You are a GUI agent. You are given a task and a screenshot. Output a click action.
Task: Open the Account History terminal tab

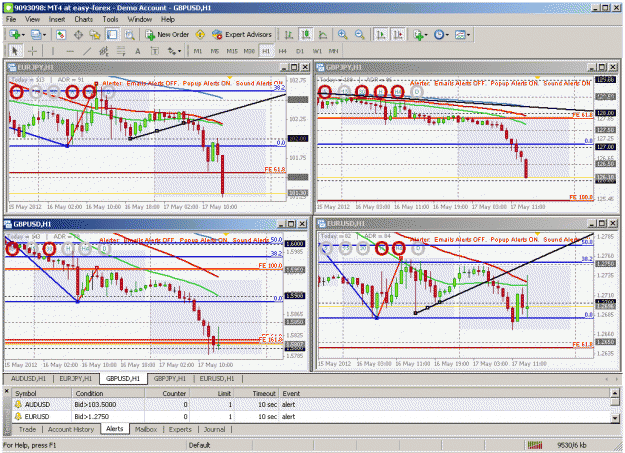tap(71, 429)
